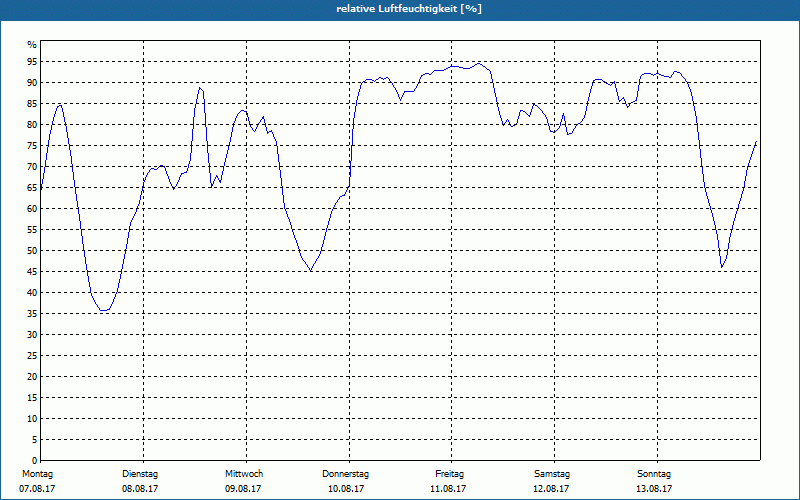Click the y-axis value '95'
Screen dimensions: 800x500
coord(32,62)
